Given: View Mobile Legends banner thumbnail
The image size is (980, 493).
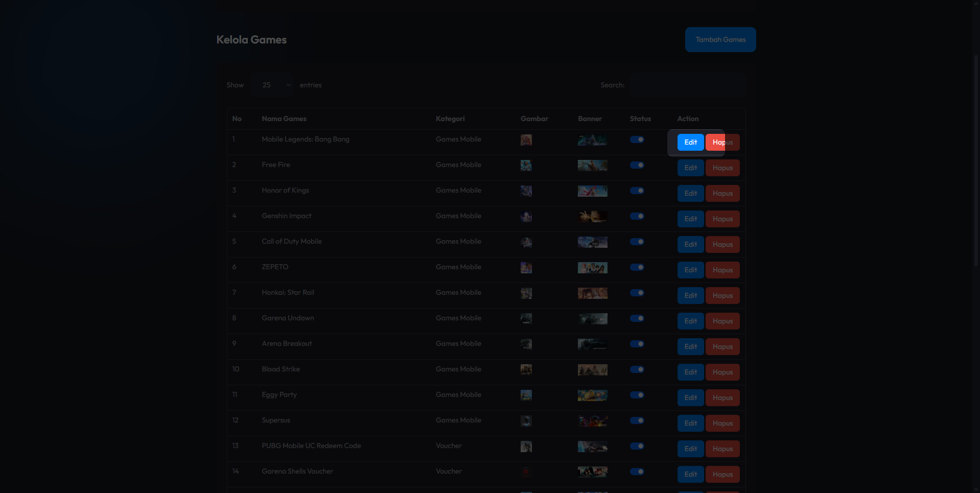Looking at the screenshot, I should tap(592, 140).
